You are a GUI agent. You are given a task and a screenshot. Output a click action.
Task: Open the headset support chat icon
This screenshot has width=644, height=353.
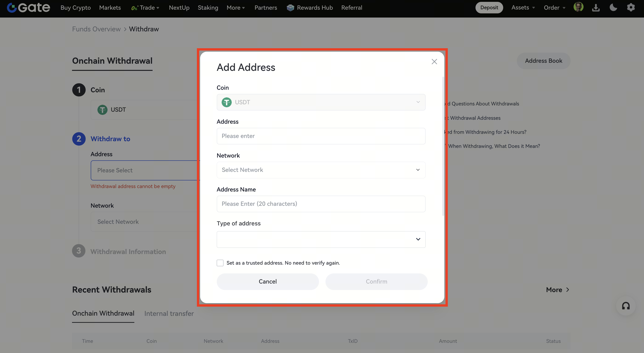pyautogui.click(x=626, y=305)
